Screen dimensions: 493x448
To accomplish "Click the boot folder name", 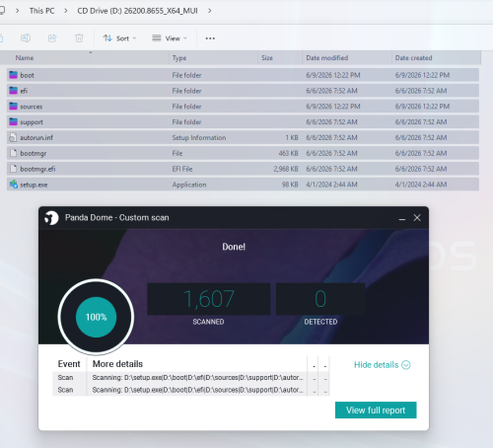I will (27, 75).
